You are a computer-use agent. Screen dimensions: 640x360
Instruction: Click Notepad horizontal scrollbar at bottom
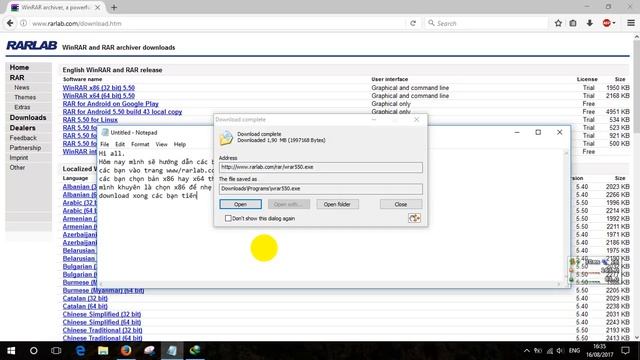pos(330,284)
